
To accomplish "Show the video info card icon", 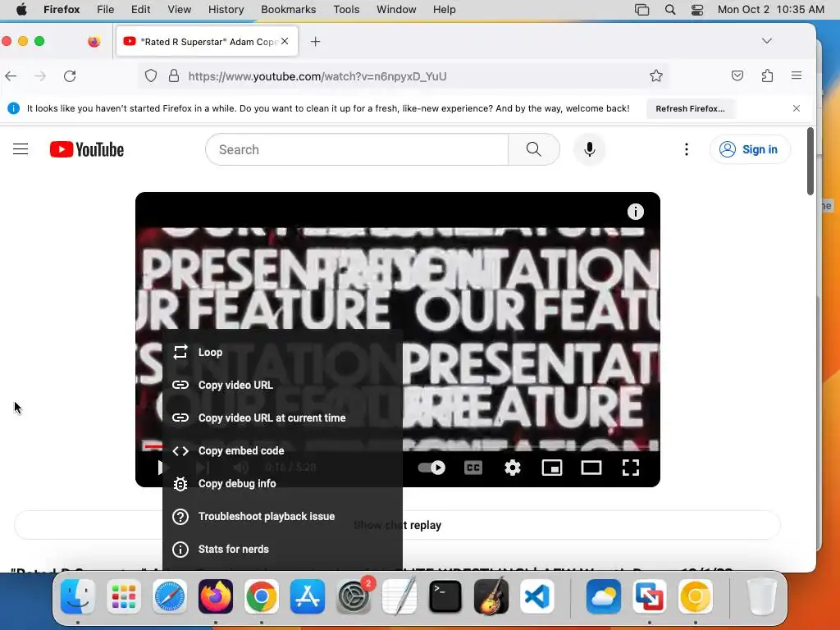I will click(x=636, y=212).
